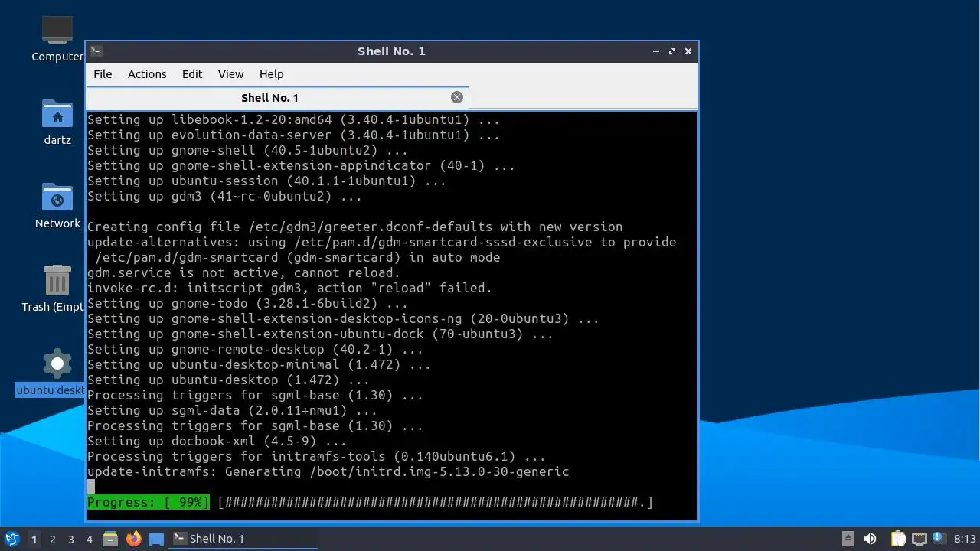Click 'Setting up evolution-data-server' line

(293, 135)
